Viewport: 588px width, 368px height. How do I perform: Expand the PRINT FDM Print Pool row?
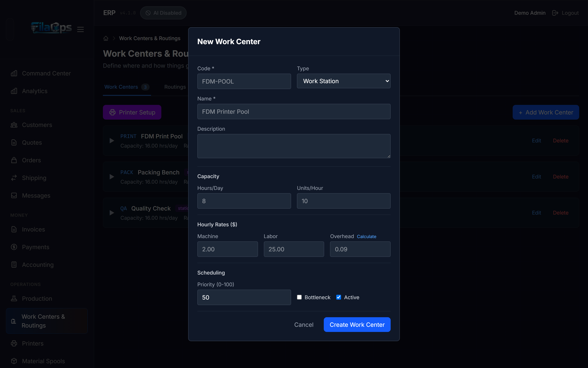(112, 141)
